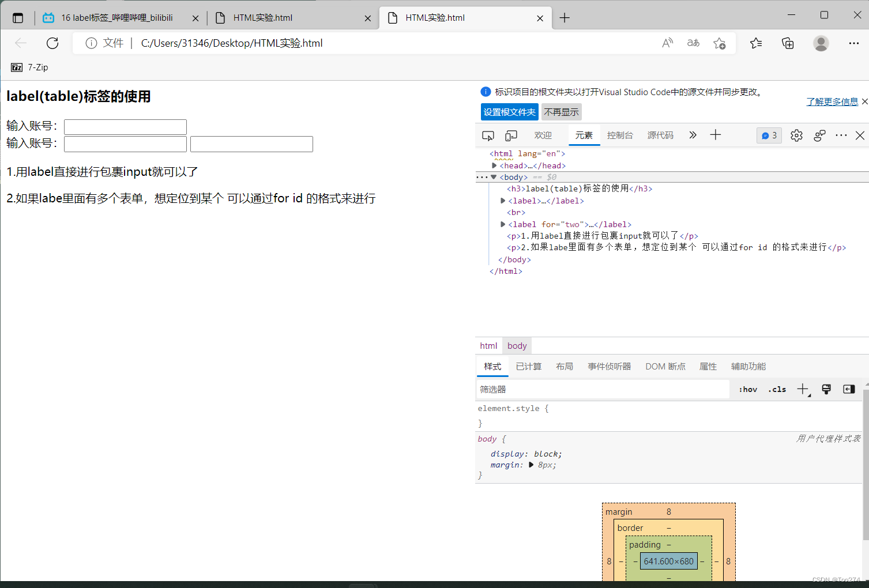Refresh the current page
This screenshot has height=588, width=869.
(52, 43)
